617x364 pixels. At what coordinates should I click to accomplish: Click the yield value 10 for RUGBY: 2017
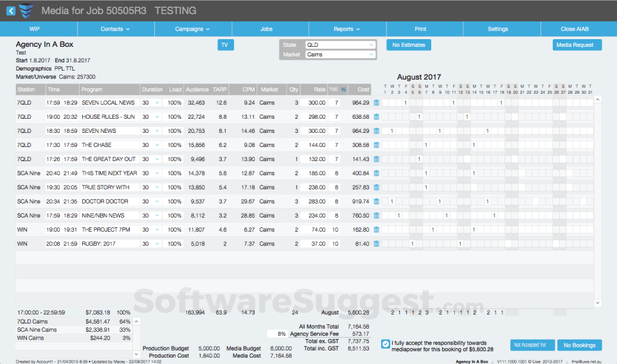click(335, 244)
